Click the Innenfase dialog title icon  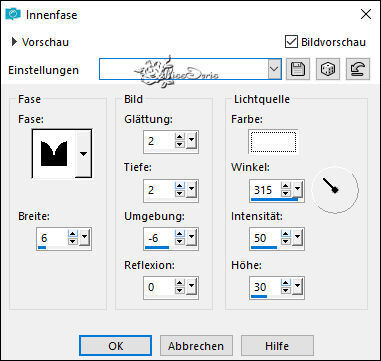pyautogui.click(x=13, y=15)
